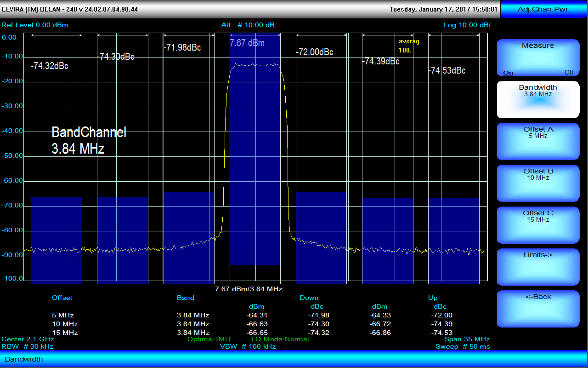Click the Ref.Level 0.00 dBm readout

tap(35, 25)
